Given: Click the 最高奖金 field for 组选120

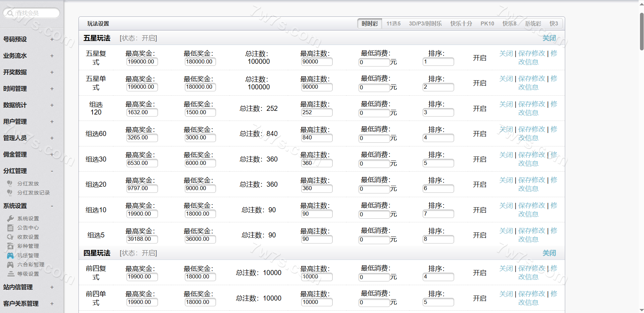Looking at the screenshot, I should pos(142,113).
